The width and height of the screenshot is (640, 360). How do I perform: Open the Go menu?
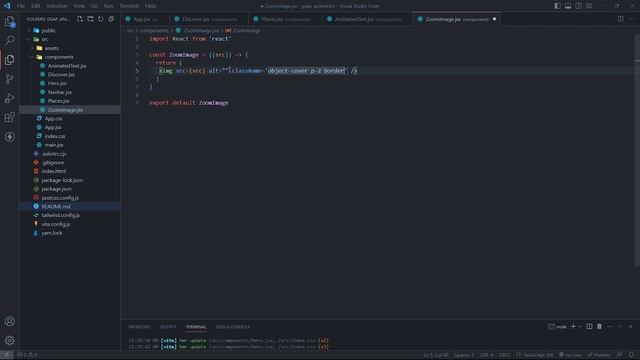[94, 6]
